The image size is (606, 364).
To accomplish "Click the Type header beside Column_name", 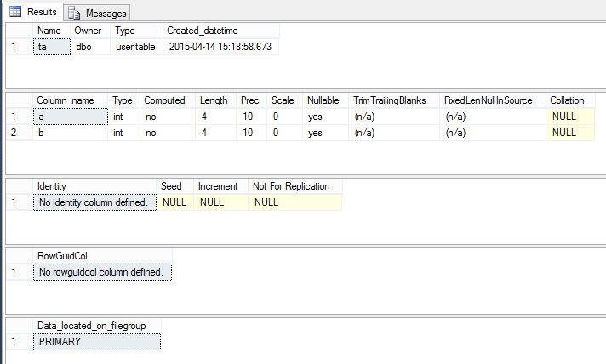I will [x=123, y=100].
